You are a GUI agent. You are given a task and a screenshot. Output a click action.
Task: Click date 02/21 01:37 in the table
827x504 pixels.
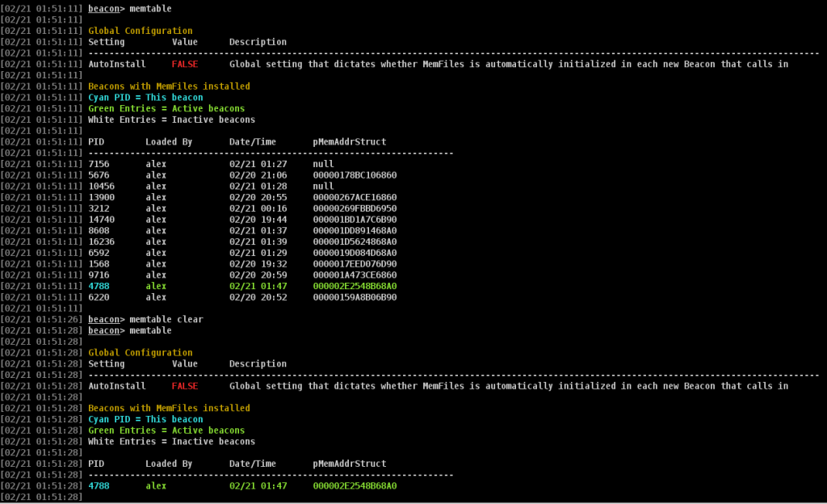point(258,230)
